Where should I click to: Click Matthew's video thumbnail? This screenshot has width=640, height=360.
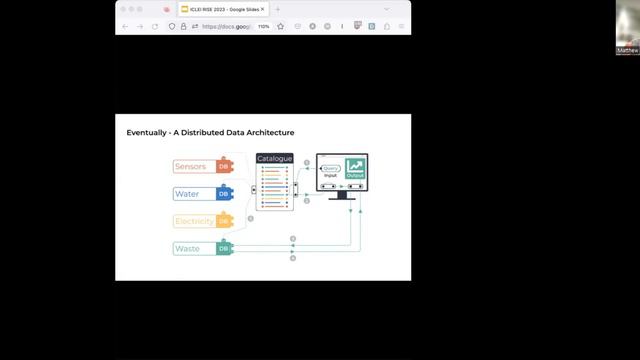[628, 27]
